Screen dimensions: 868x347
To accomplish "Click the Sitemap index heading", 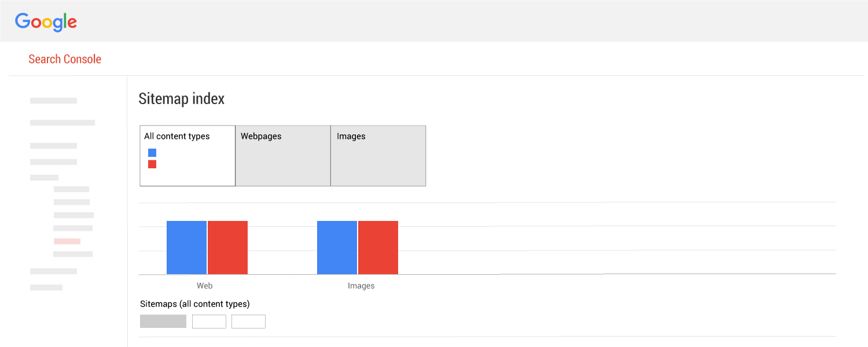I will click(182, 99).
